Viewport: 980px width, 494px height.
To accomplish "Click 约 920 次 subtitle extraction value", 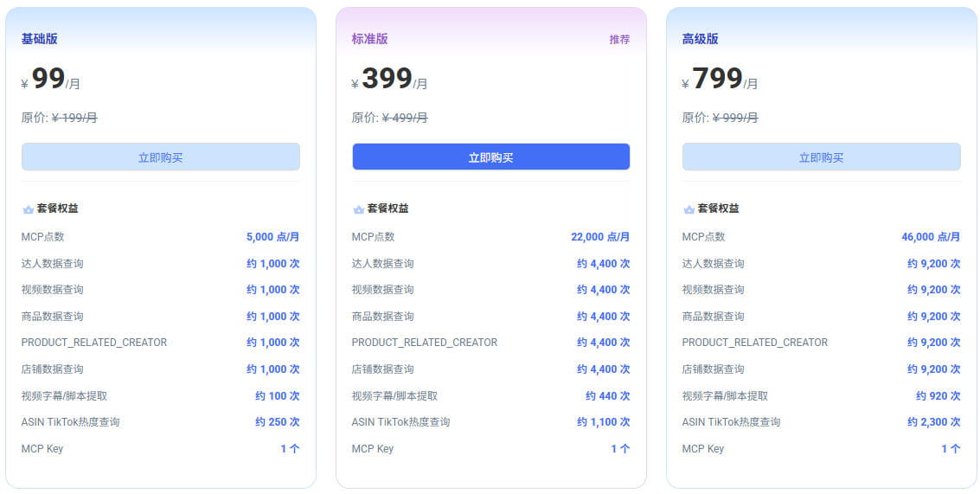I will click(x=938, y=396).
